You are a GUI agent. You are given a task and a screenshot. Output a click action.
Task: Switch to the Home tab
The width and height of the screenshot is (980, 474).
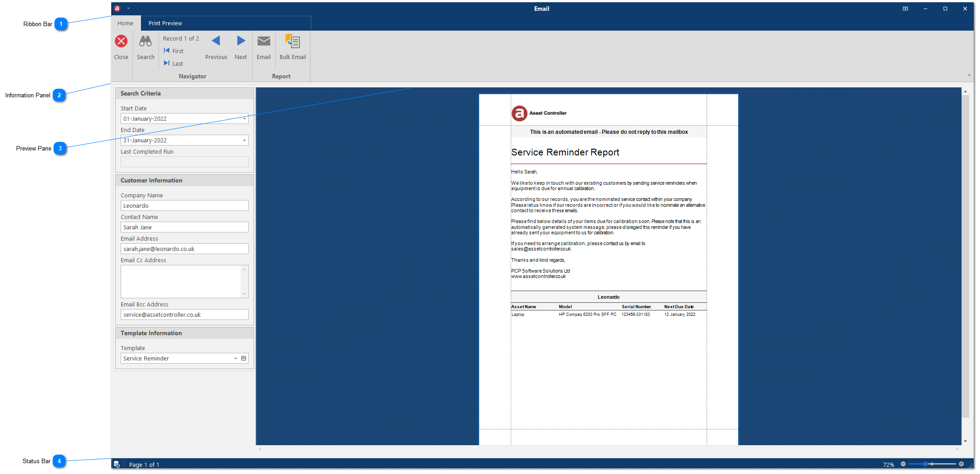[x=125, y=23]
